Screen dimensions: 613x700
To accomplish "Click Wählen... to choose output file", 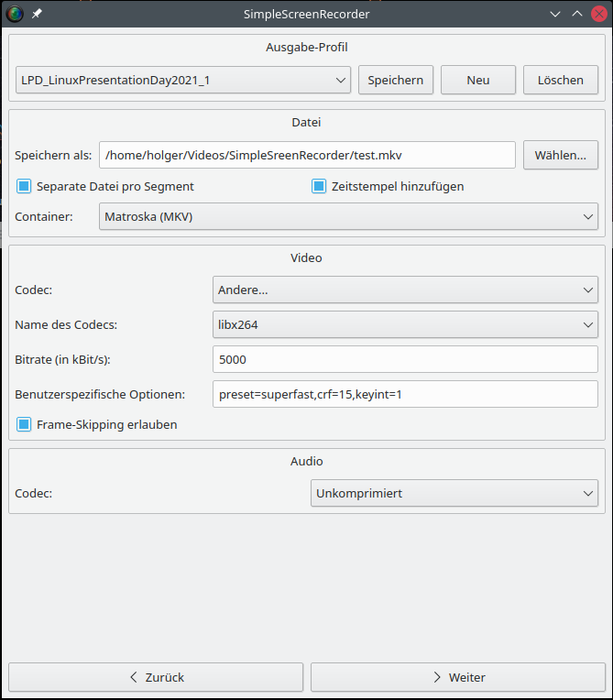I will click(x=561, y=155).
